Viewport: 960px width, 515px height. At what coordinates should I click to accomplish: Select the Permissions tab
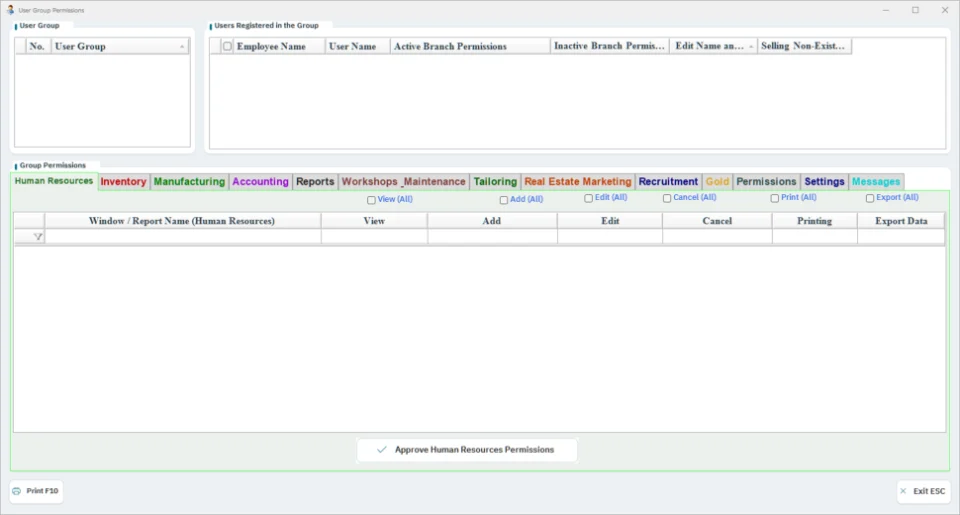point(766,182)
